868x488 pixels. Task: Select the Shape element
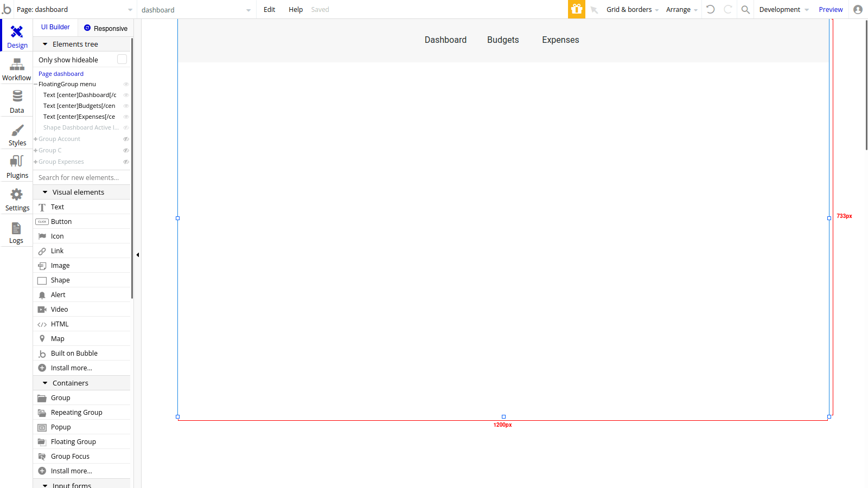(x=60, y=280)
